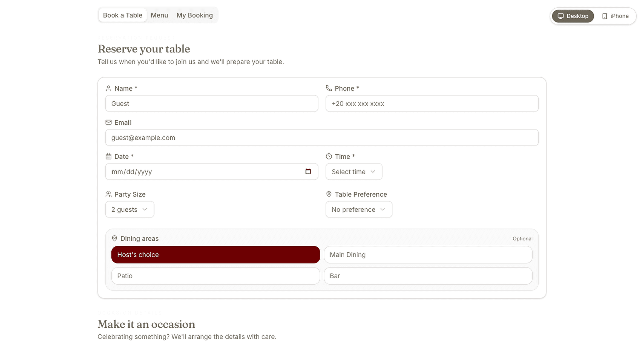Viewport: 644px width, 350px height.
Task: Focus the Name input field
Action: click(x=212, y=103)
